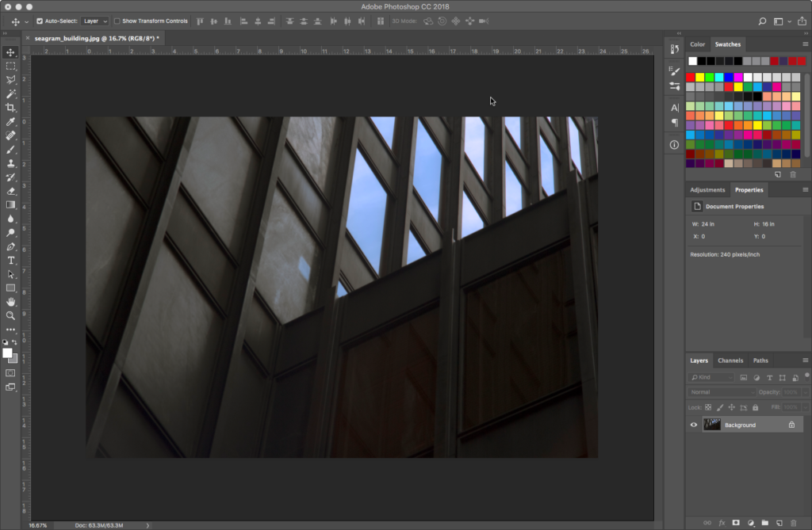Switch to the Channels tab

[x=730, y=360]
